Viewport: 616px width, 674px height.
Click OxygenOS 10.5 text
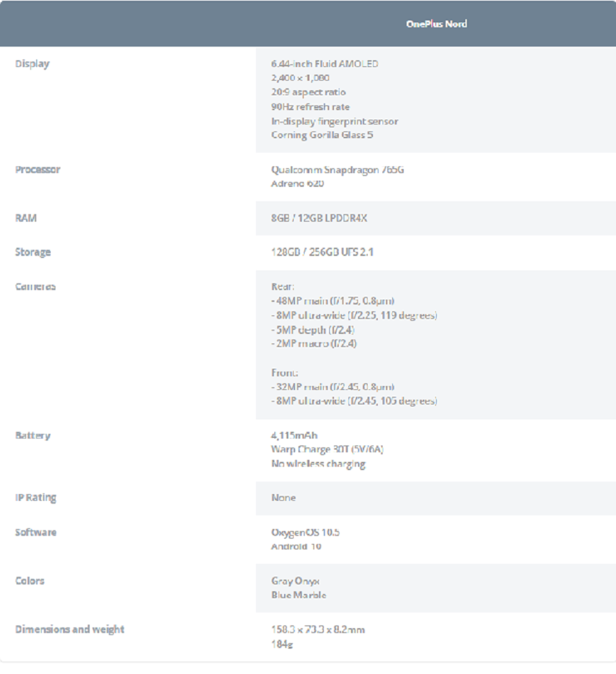click(305, 532)
